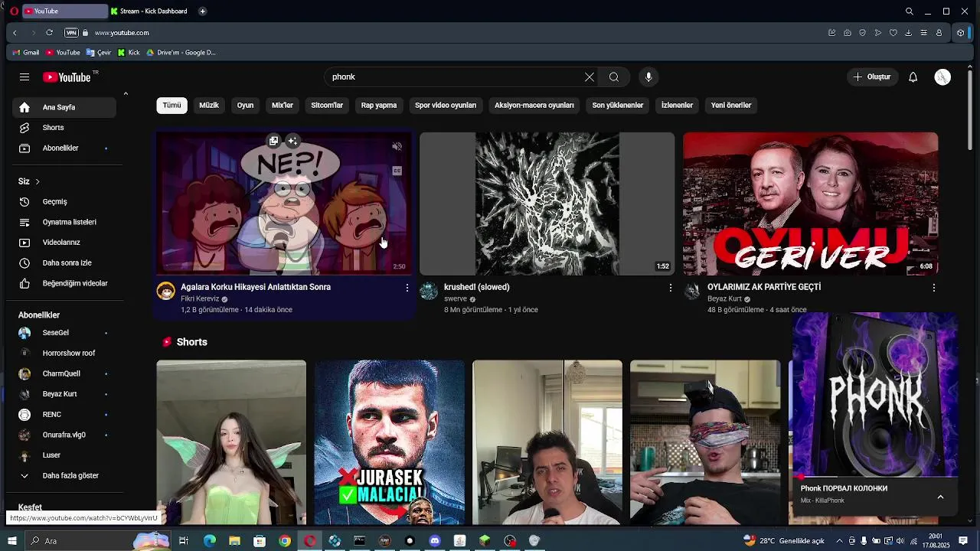Open a new browser tab

[202, 11]
